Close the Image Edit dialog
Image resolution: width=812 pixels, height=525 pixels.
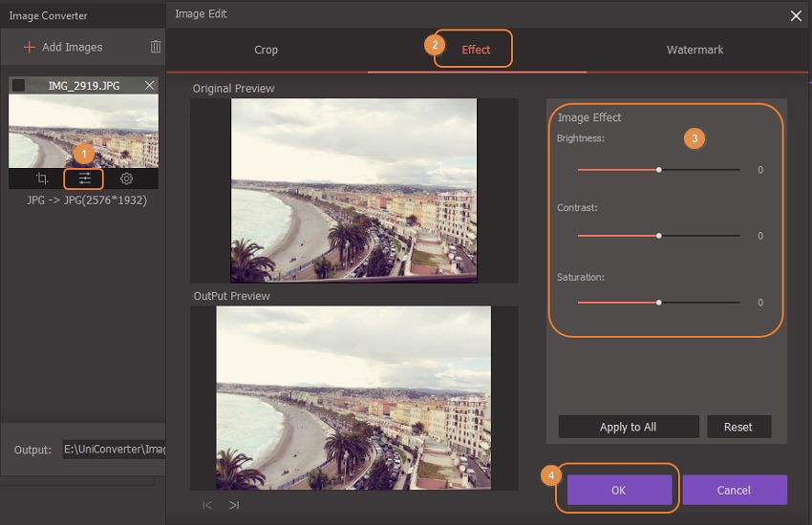(796, 15)
